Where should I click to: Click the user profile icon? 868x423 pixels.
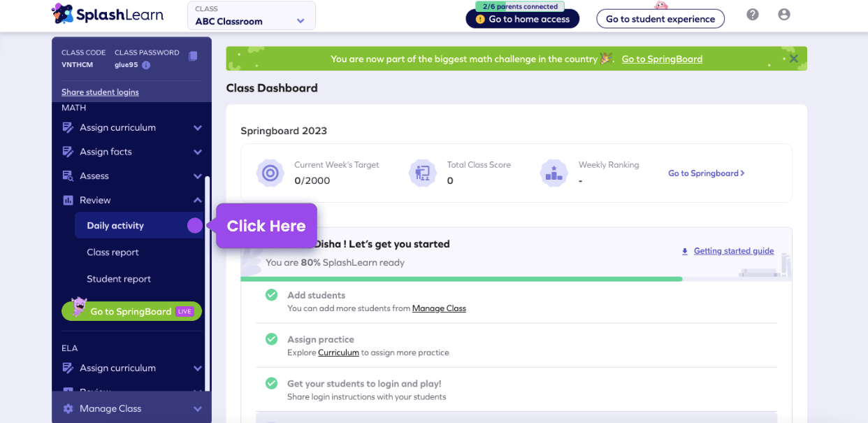pos(783,14)
